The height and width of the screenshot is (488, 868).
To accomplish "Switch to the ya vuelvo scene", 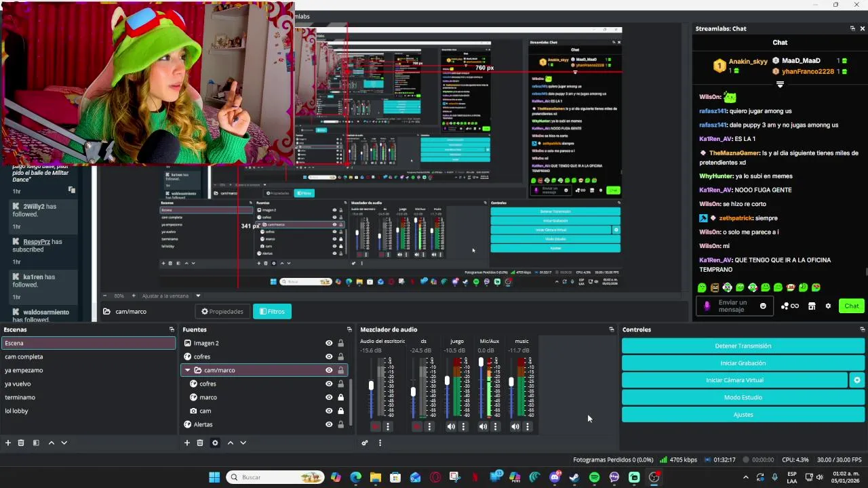I will click(88, 384).
